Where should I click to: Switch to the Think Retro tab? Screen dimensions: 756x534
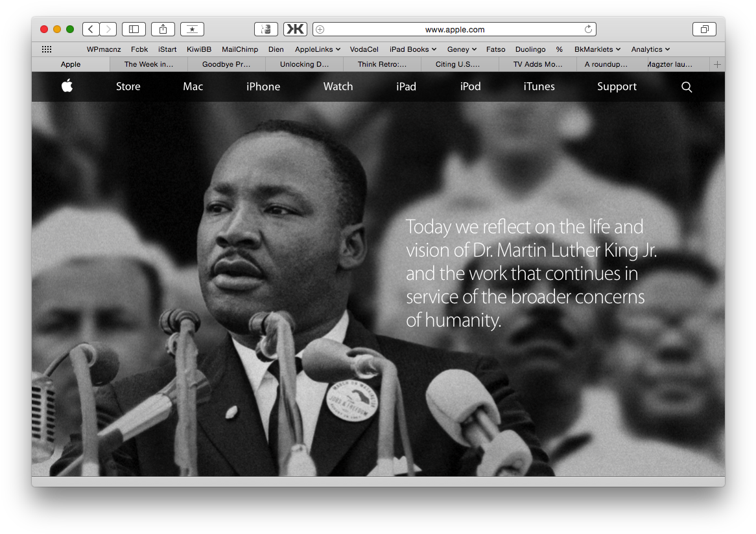pyautogui.click(x=382, y=64)
